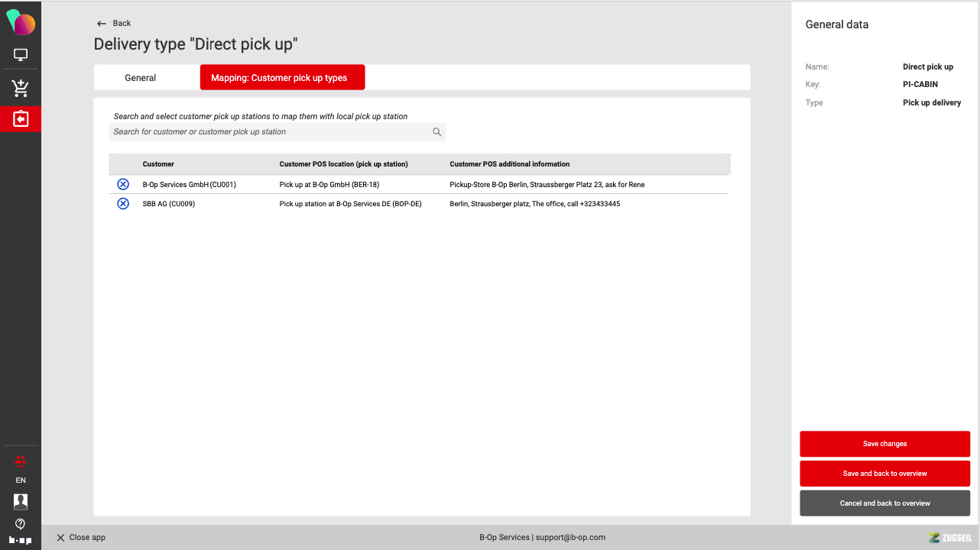Select Mapping: Customer pick up types tab
Screen dimensions: 980x550
[279, 78]
